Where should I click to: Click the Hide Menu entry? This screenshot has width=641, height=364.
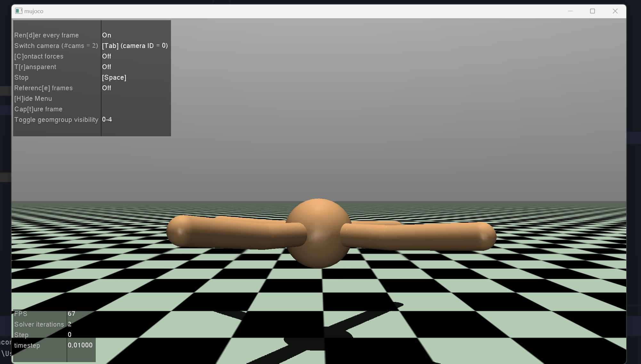pos(33,99)
